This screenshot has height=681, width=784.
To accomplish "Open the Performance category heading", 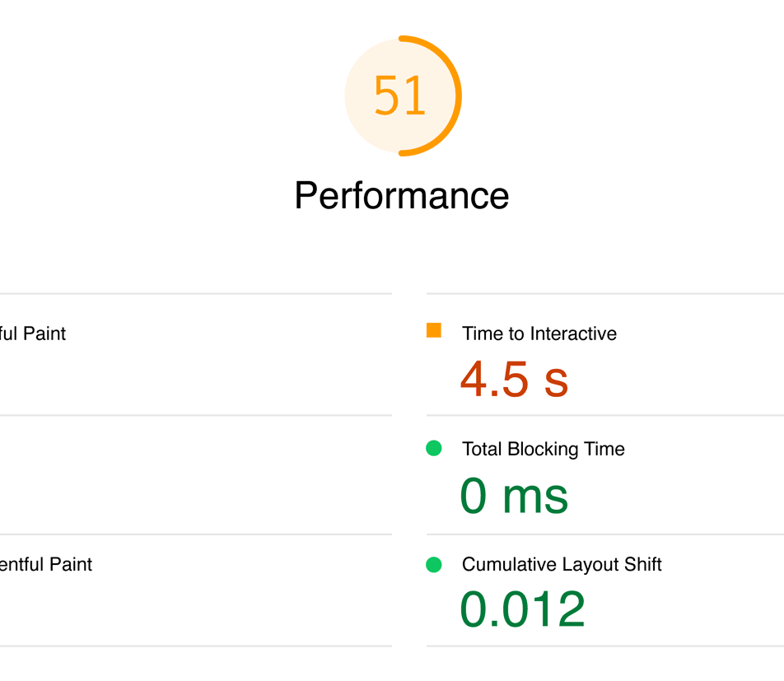I will tap(402, 196).
